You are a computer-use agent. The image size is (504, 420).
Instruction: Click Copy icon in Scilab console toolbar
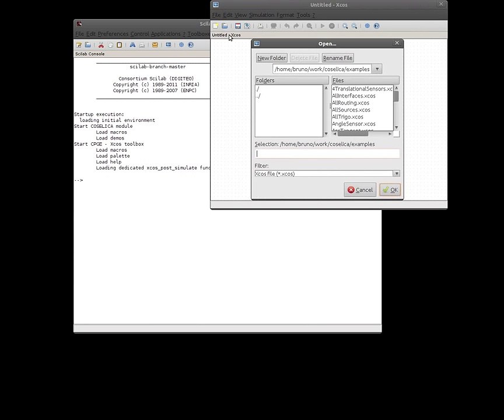pos(110,45)
